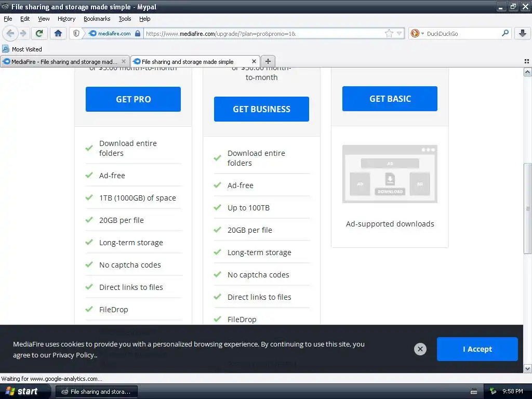Viewport: 532px width, 399px height.
Task: Click the tracking protection shield icon
Action: (76, 33)
